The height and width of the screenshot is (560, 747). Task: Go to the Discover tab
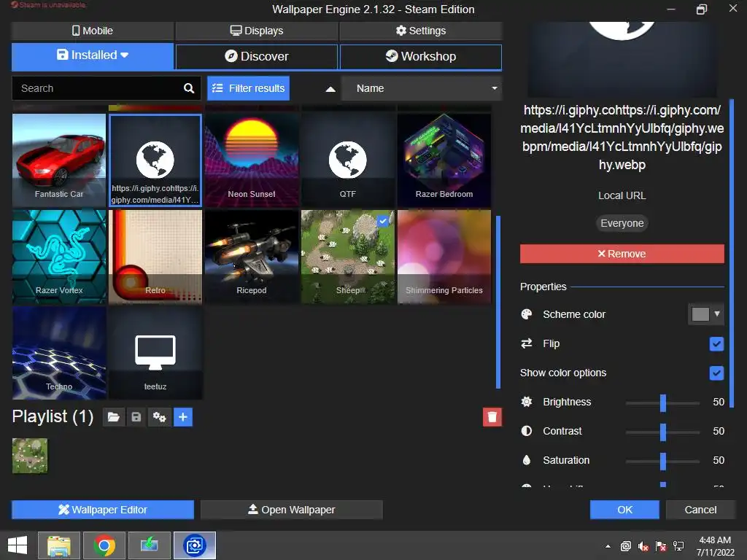257,57
